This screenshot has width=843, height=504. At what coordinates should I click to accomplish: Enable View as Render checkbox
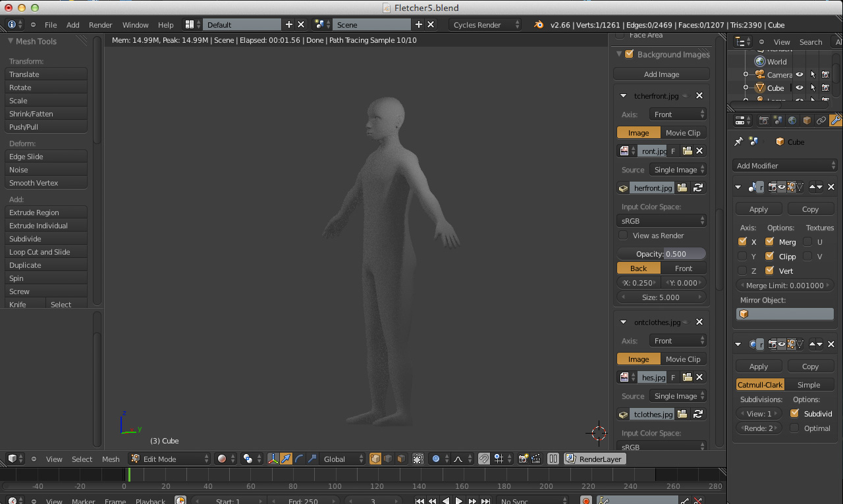623,236
